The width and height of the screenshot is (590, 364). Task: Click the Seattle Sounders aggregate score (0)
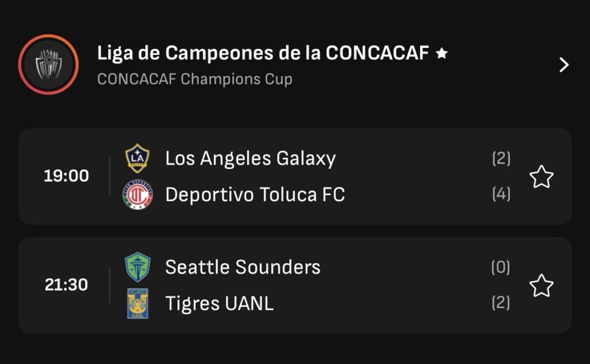coord(501,267)
